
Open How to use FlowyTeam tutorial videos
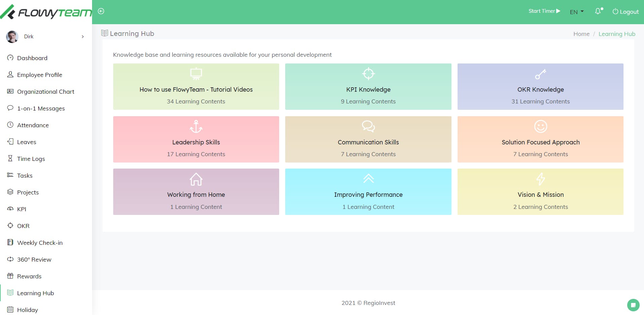point(196,87)
